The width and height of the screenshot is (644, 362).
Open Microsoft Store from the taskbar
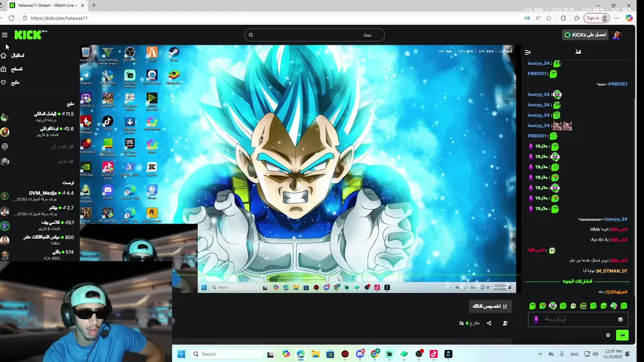pos(330,354)
